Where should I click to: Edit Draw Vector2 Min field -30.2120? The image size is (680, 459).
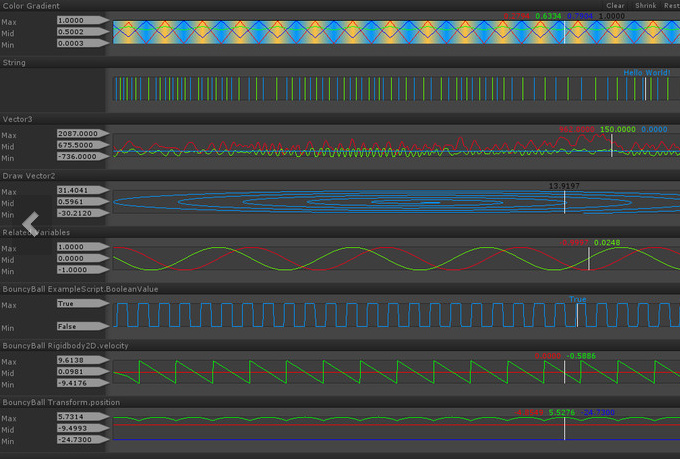[x=82, y=213]
